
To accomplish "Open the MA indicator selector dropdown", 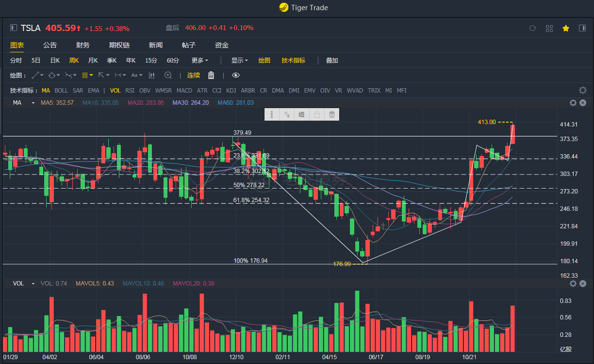I will pyautogui.click(x=33, y=103).
